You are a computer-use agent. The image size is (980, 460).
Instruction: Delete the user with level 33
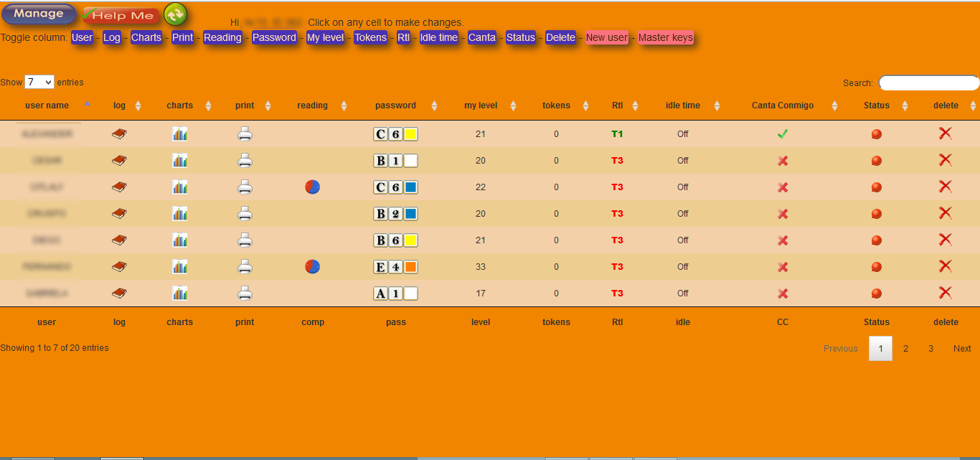click(x=946, y=266)
